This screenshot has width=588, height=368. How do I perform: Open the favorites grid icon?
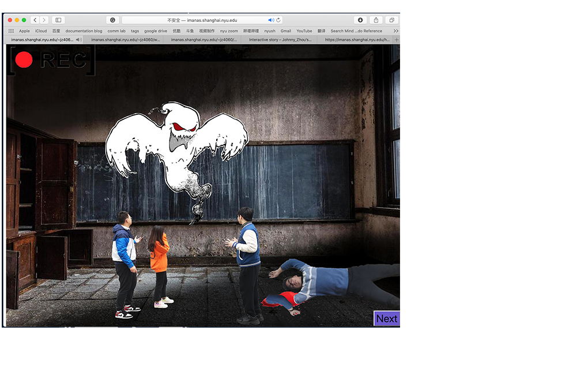[11, 31]
